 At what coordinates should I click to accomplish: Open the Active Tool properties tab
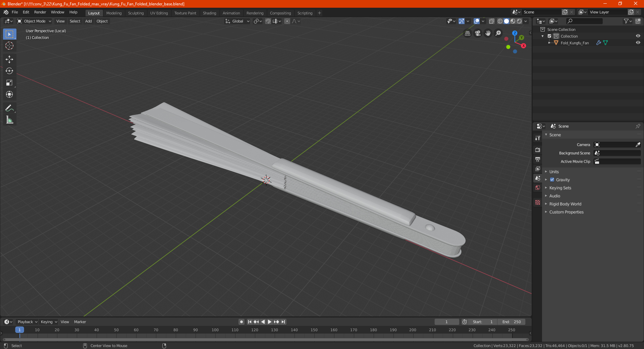click(538, 138)
